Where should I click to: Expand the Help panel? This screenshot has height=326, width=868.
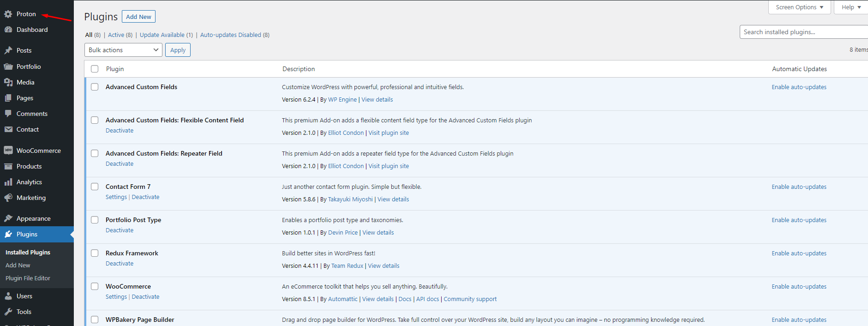point(851,7)
